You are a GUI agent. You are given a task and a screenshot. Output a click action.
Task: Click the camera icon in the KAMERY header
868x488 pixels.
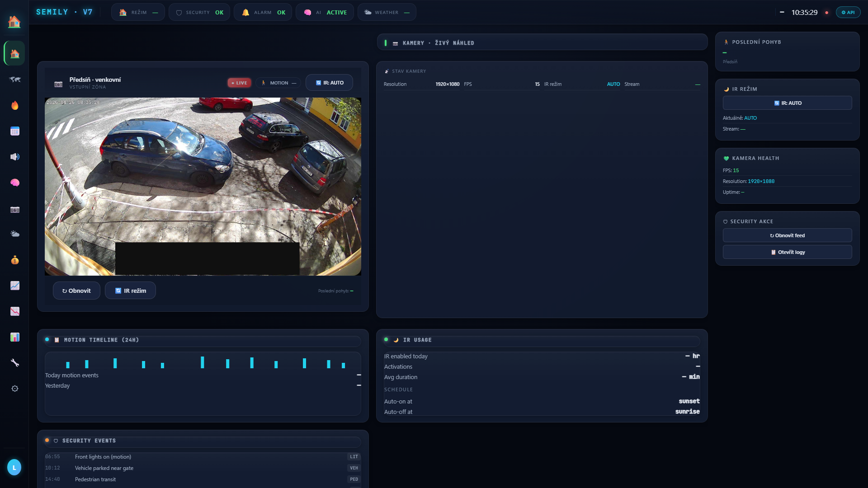click(x=395, y=43)
